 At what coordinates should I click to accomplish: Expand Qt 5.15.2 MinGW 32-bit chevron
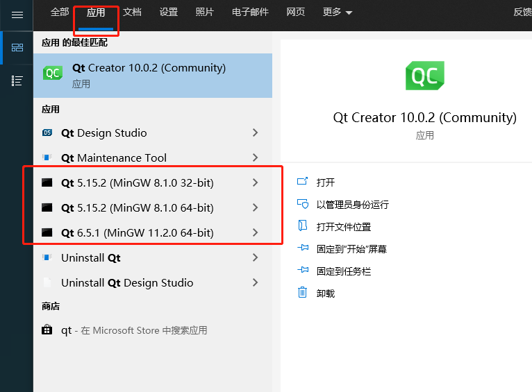coord(255,182)
